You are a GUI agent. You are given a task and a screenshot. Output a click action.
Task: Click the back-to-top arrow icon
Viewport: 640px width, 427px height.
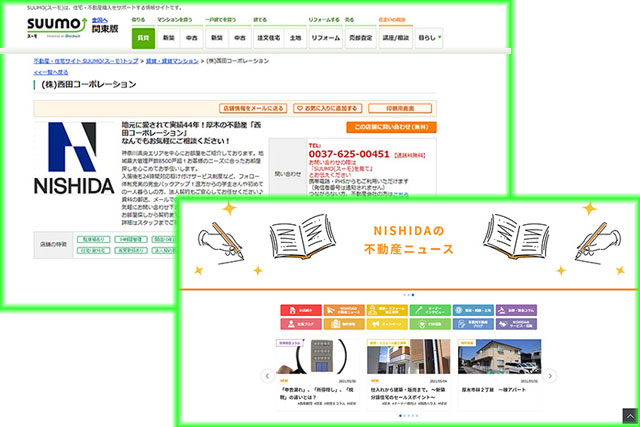[629, 416]
